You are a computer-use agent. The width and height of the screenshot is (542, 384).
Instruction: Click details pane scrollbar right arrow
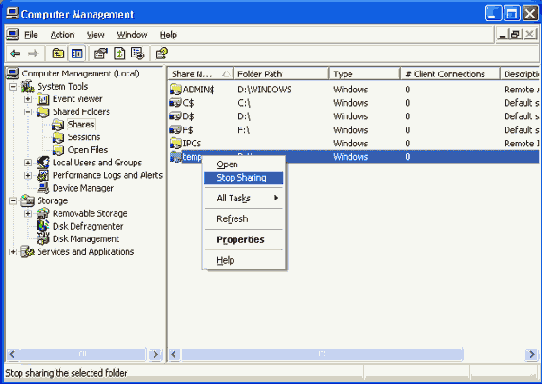tap(532, 354)
